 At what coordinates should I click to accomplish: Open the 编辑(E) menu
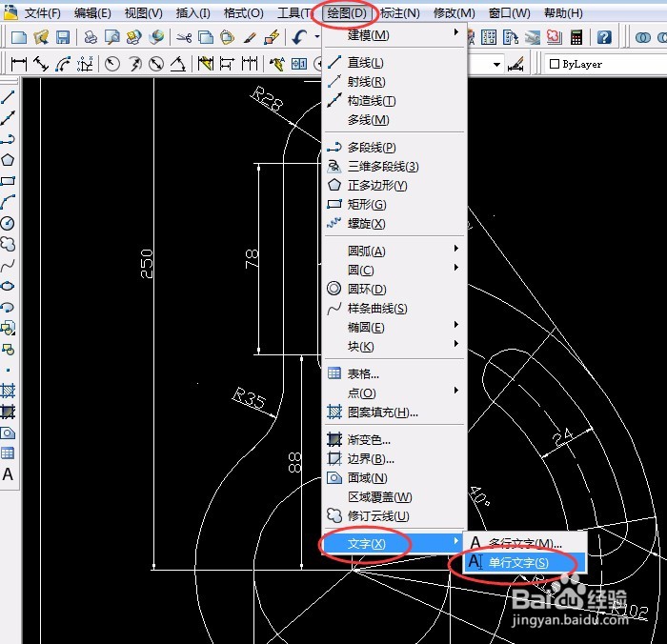point(92,13)
